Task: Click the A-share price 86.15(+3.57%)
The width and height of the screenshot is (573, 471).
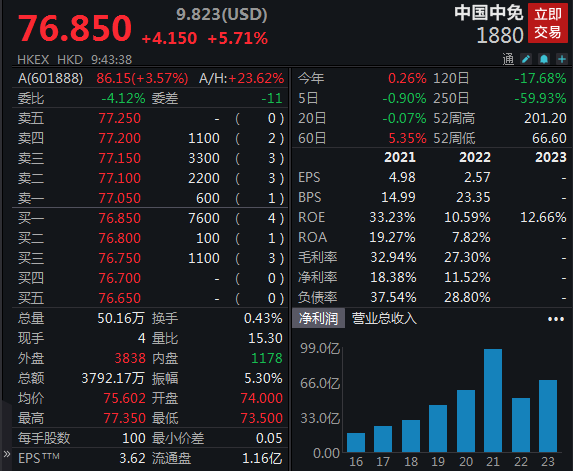Action: click(142, 78)
